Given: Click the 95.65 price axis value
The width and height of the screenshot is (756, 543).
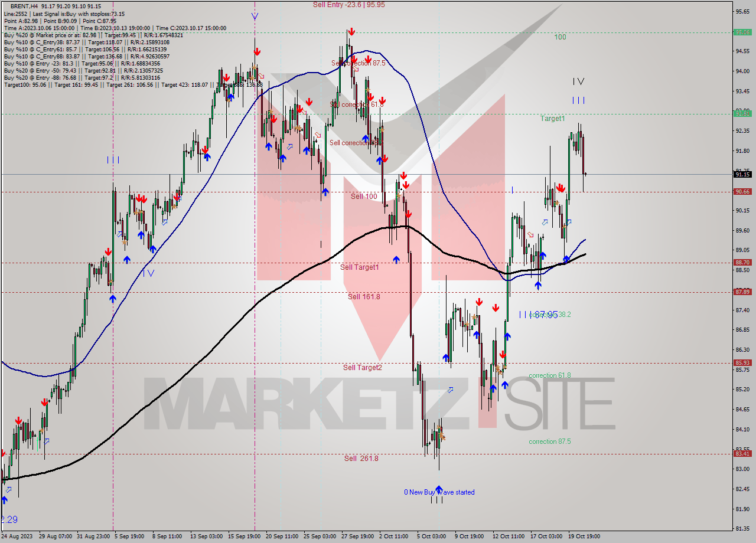Looking at the screenshot, I should [742, 12].
